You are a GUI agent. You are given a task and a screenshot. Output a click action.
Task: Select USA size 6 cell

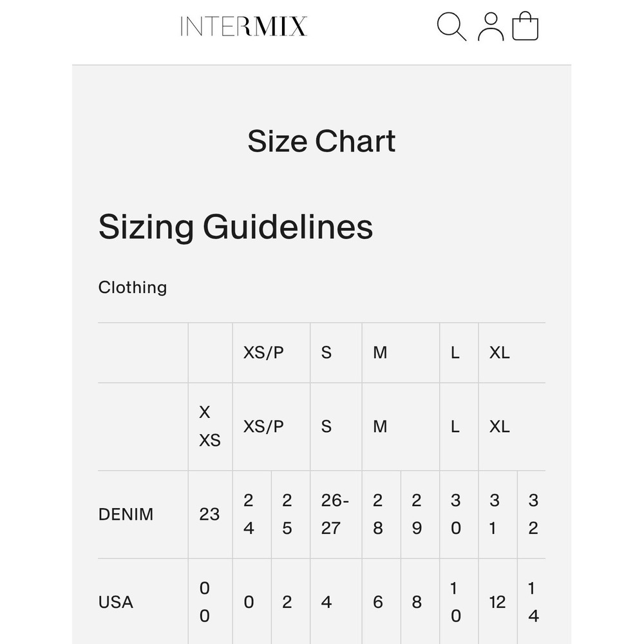[x=381, y=602]
